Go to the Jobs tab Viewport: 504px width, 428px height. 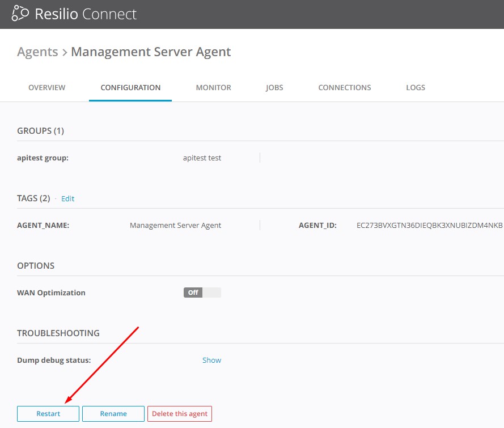[x=274, y=88]
